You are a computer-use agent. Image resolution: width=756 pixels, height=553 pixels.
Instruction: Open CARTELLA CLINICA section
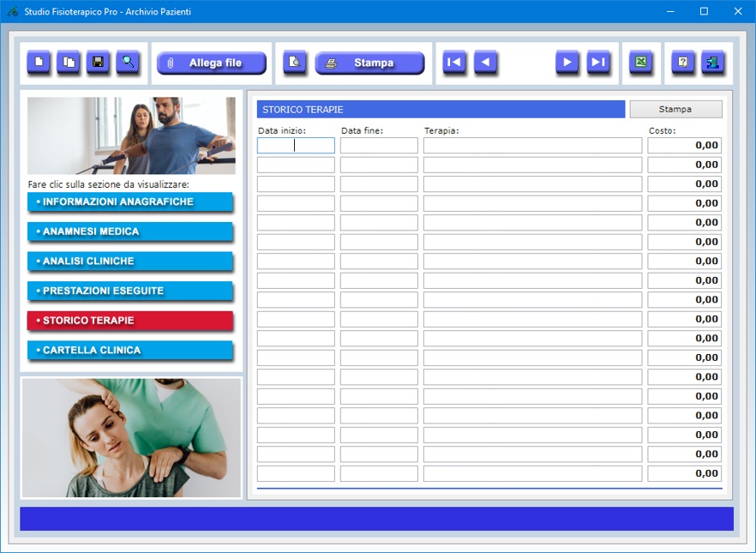[x=130, y=351]
